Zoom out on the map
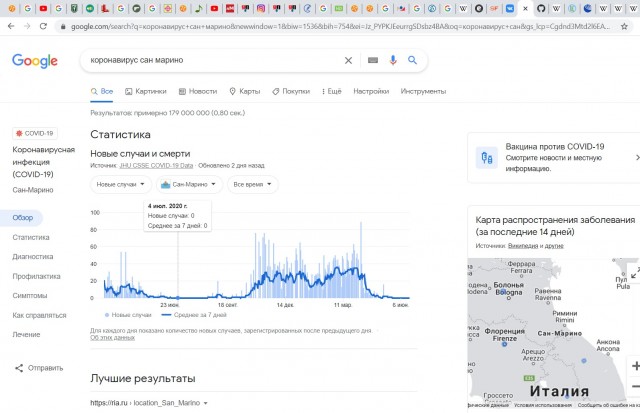The height and width of the screenshot is (413, 640). [x=635, y=386]
